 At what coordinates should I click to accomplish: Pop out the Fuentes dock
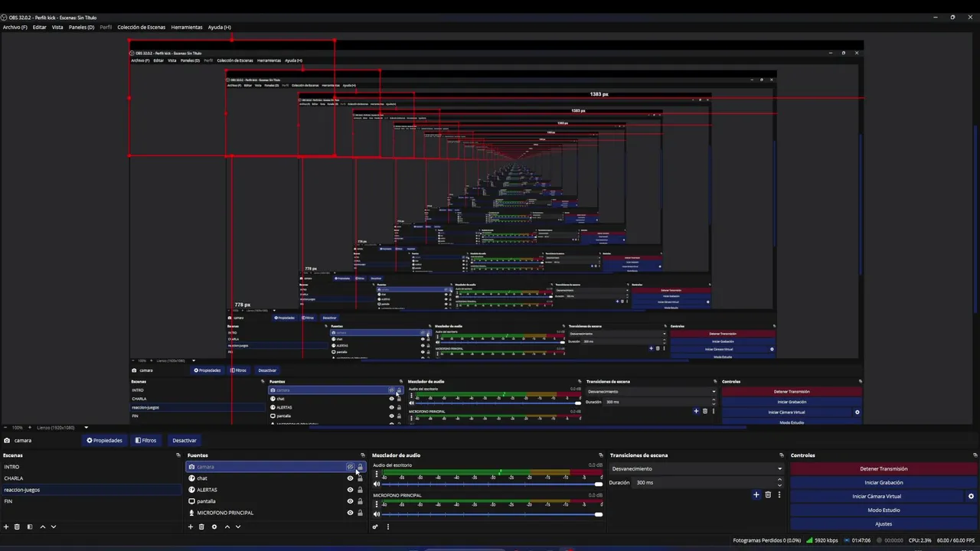(x=363, y=455)
